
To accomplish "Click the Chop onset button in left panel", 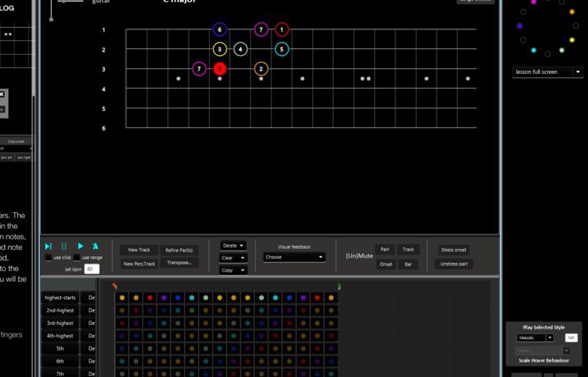I will click(16, 141).
